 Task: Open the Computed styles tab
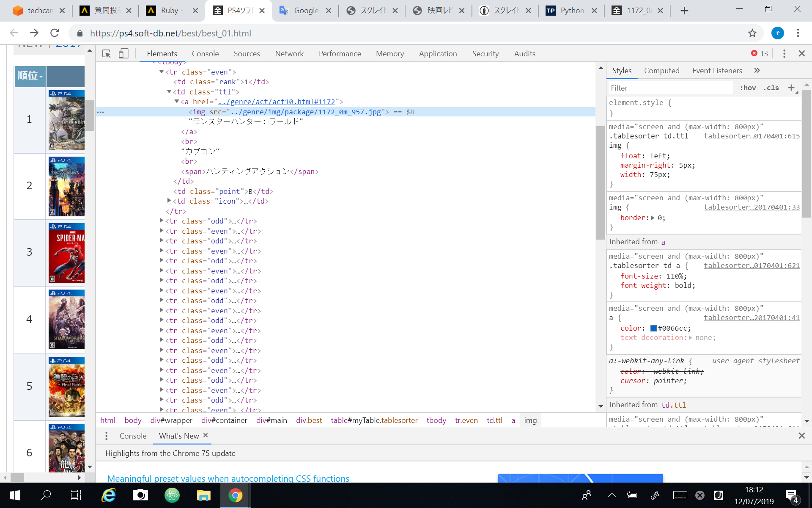tap(661, 71)
